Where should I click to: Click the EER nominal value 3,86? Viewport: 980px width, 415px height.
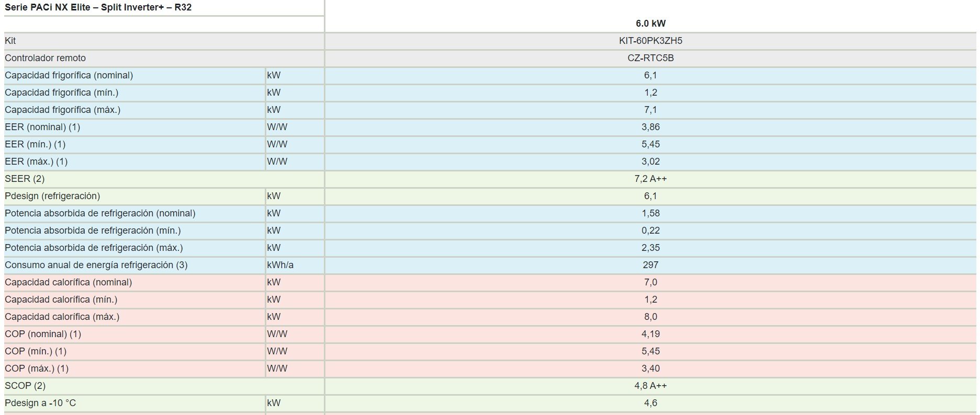point(650,127)
